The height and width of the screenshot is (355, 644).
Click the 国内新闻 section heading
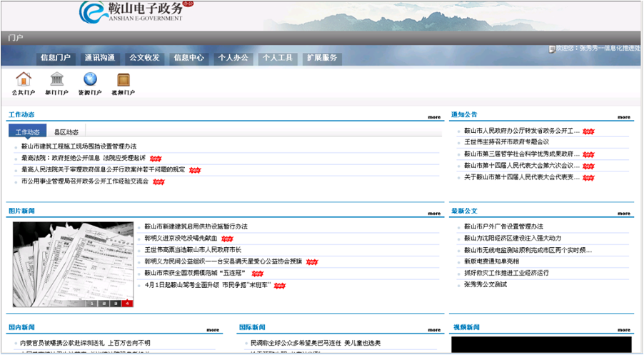pos(21,327)
